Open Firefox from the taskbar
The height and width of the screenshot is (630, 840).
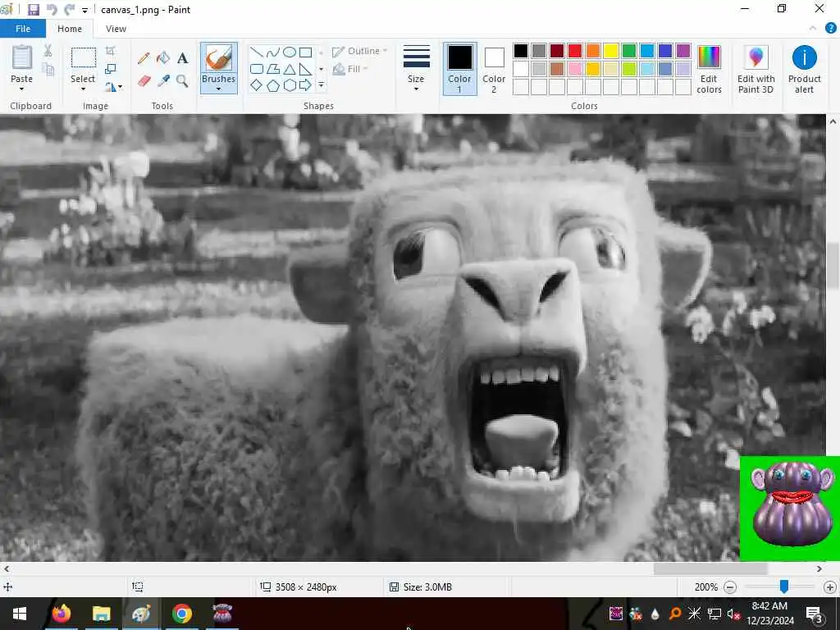61,614
